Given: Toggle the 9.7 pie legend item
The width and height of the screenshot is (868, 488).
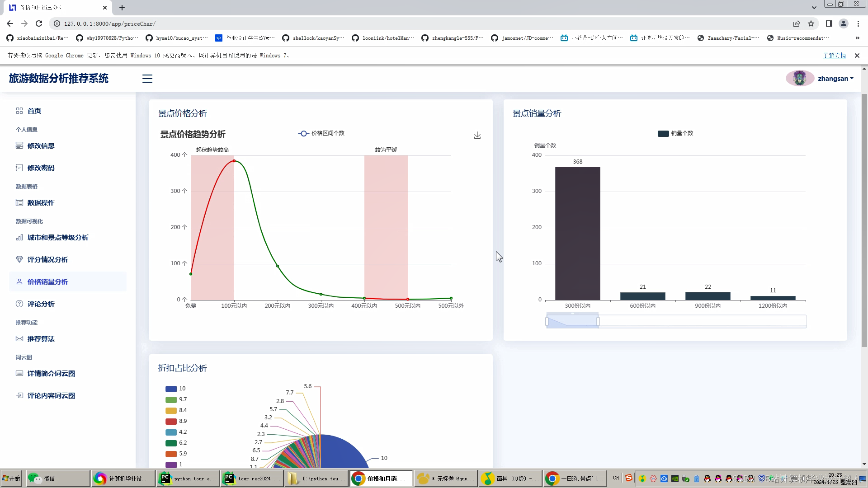Looking at the screenshot, I should [176, 399].
